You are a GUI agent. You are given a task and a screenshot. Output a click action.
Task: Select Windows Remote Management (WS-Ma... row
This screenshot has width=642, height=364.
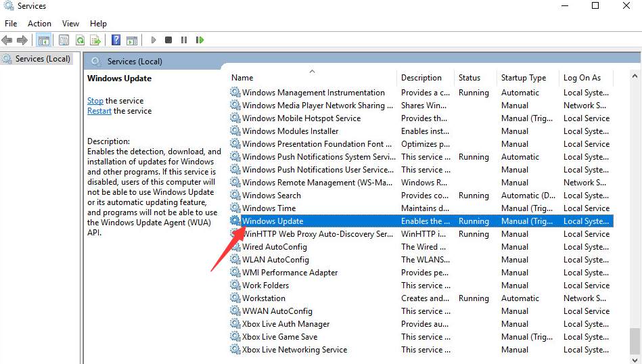point(421,183)
